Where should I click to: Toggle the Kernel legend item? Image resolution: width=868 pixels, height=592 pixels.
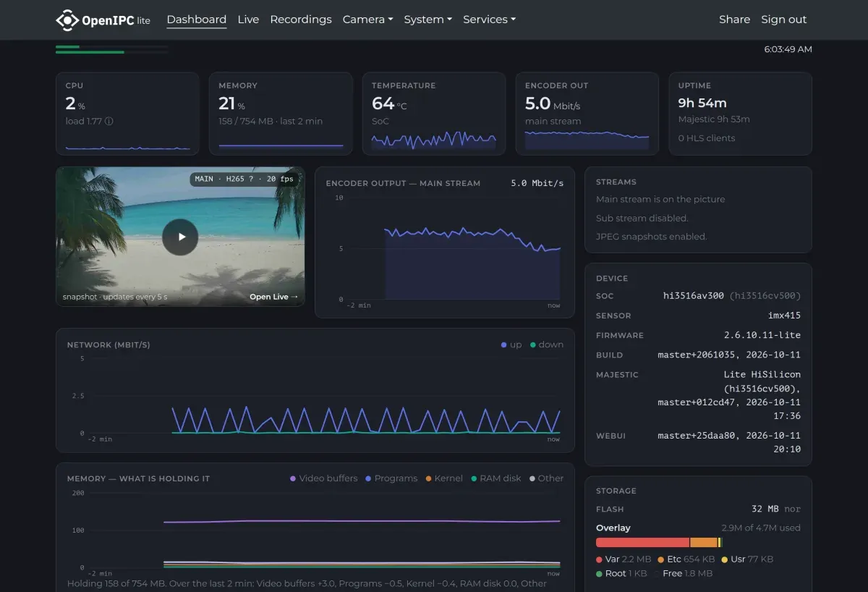coord(444,478)
